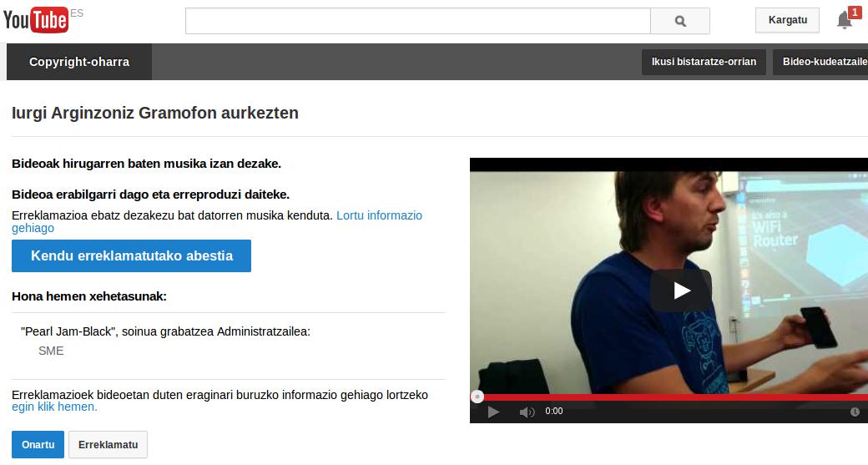Click the Kargatu upload button
868x465 pixels.
[787, 20]
